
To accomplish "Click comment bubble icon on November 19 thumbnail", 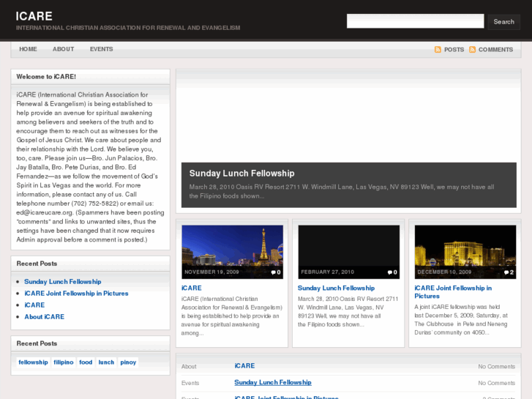I will tap(274, 272).
